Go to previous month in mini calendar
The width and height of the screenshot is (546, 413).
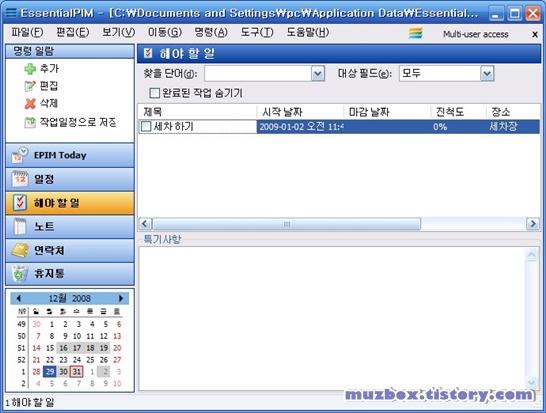click(18, 298)
